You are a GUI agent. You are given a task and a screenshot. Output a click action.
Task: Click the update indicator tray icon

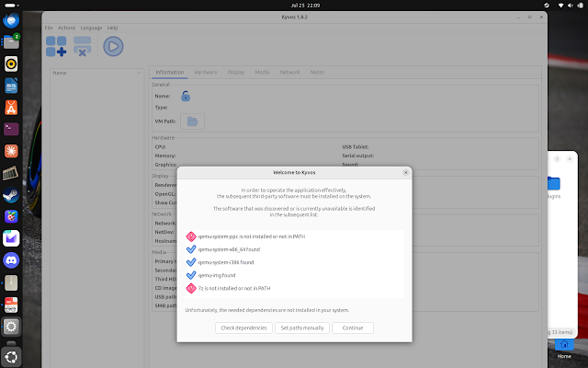click(547, 6)
